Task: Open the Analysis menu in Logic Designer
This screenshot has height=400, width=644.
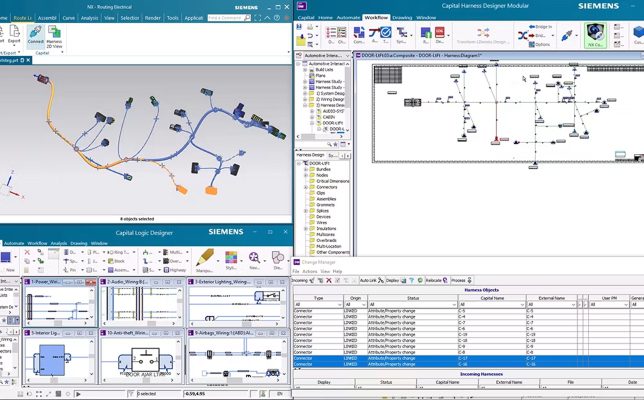Action: [x=59, y=243]
